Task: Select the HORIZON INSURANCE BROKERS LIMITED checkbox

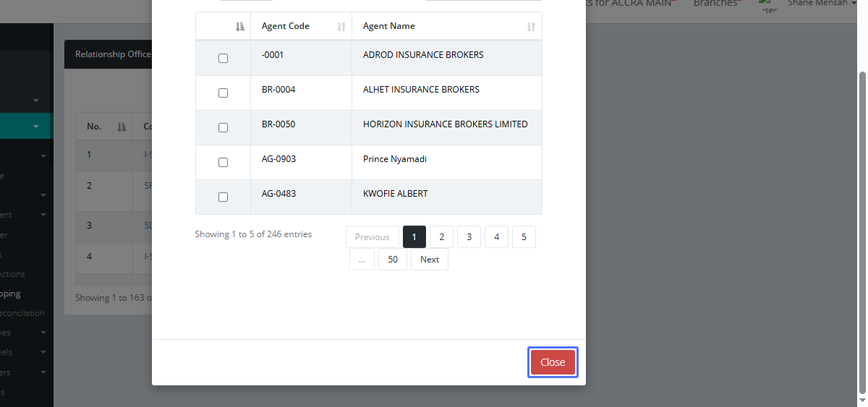Action: [x=223, y=128]
